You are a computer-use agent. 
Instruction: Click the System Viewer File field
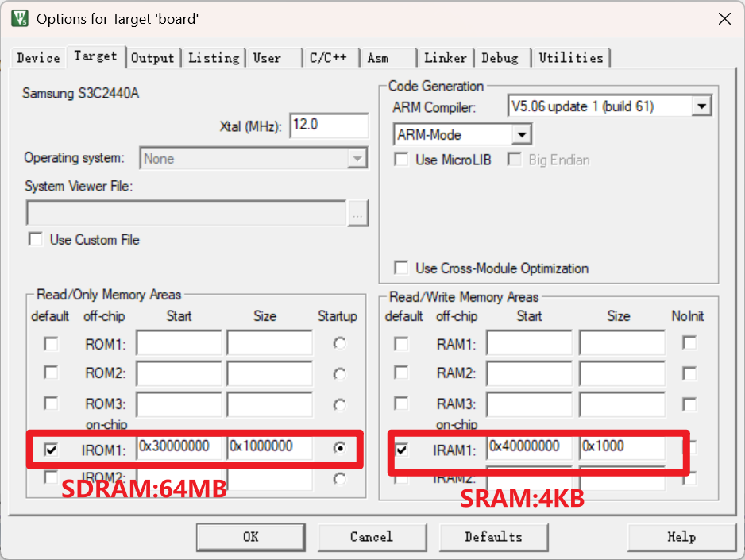[x=186, y=212]
